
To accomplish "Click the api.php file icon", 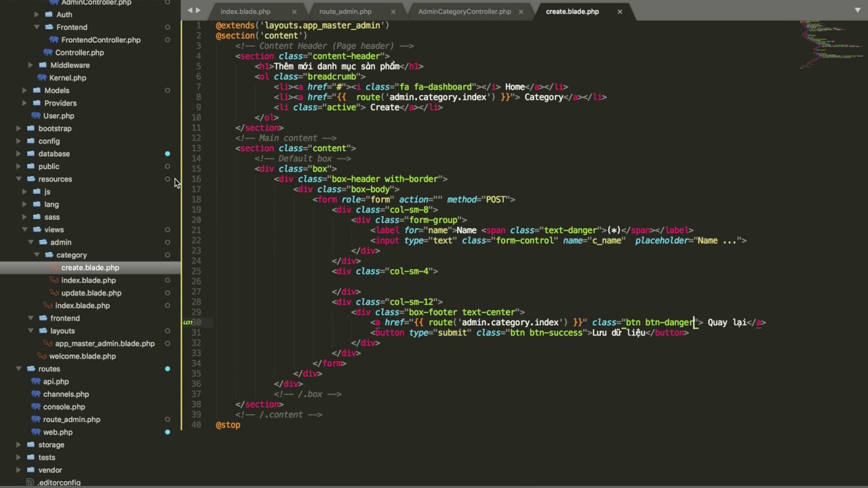I will pos(36,382).
